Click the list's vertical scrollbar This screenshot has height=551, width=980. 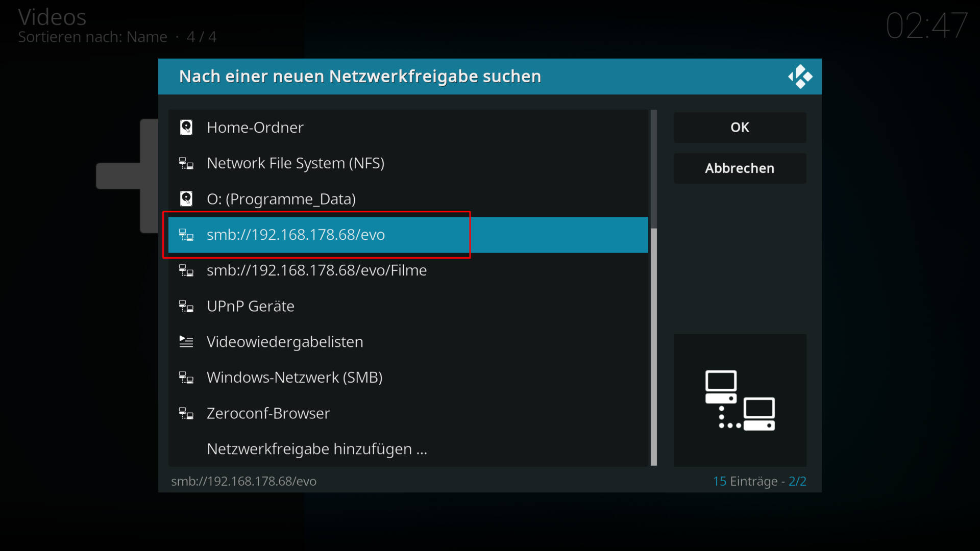[x=654, y=347]
